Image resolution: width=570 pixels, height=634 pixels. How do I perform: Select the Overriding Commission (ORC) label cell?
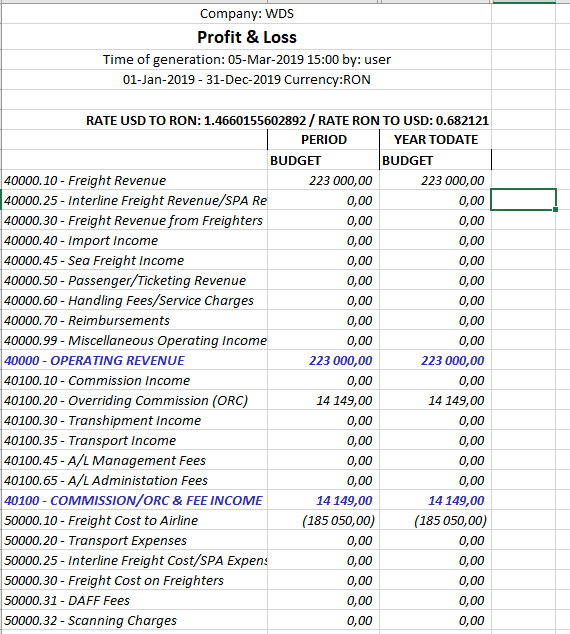tap(134, 400)
